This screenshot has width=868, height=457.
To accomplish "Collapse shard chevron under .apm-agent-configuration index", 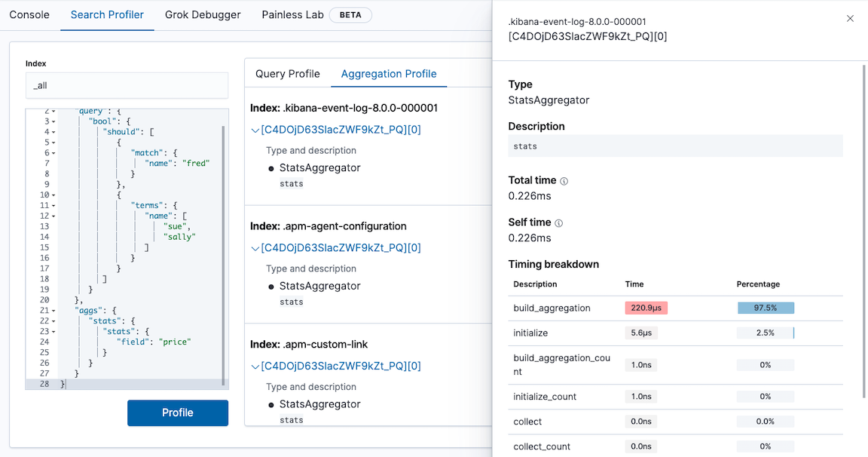I will (255, 248).
